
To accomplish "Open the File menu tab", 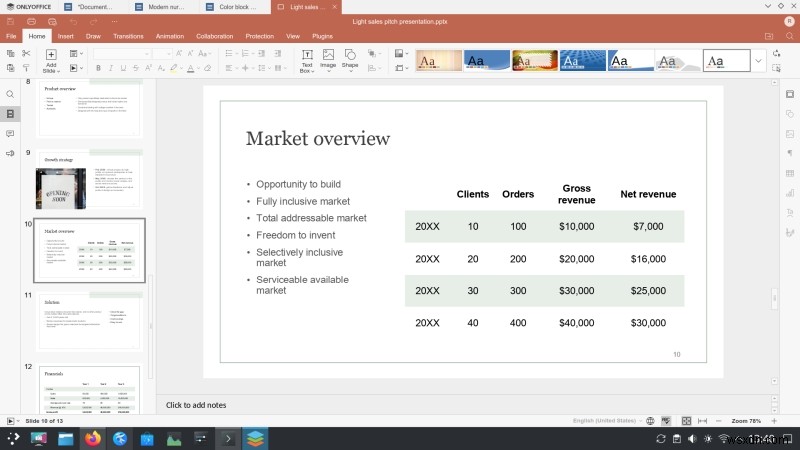I will [11, 36].
